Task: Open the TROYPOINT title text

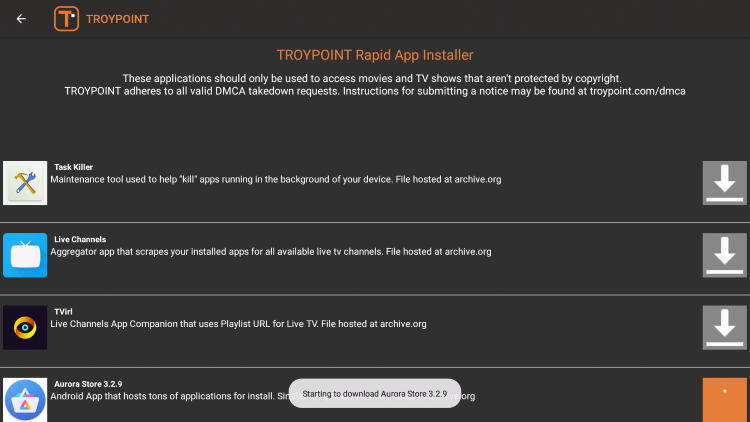Action: pyautogui.click(x=117, y=19)
